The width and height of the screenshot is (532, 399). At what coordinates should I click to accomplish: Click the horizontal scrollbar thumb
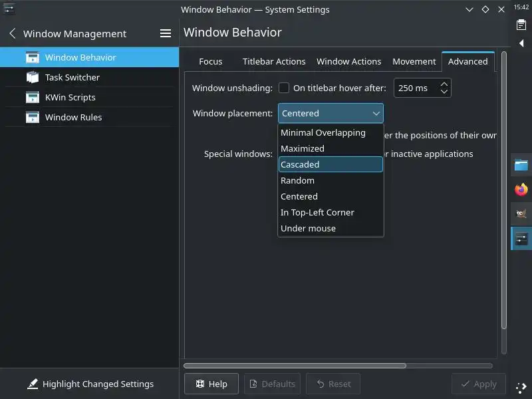[295, 365]
